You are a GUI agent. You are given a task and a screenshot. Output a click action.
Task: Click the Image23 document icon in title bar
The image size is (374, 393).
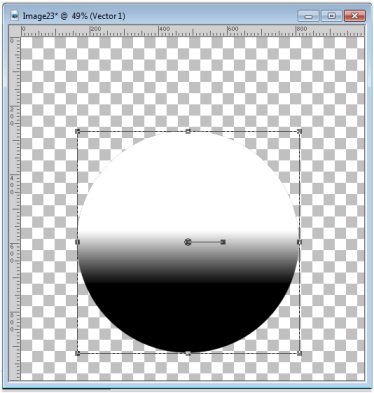(15, 16)
